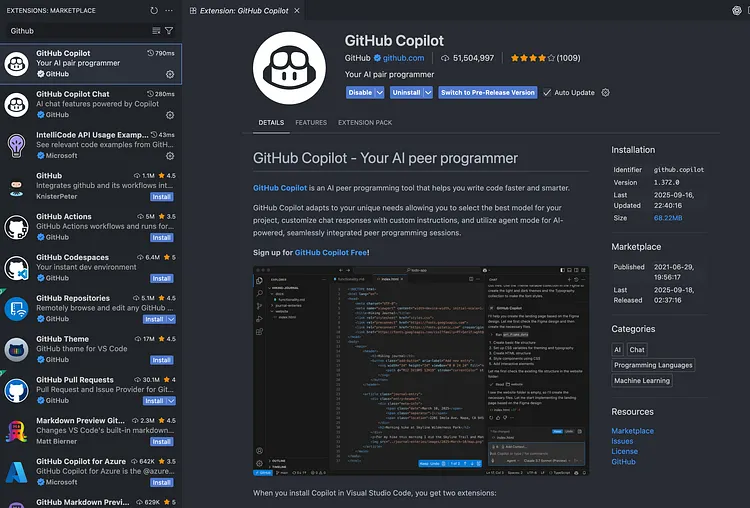Click the 68.22MB size link
750x508 pixels.
coord(668,218)
